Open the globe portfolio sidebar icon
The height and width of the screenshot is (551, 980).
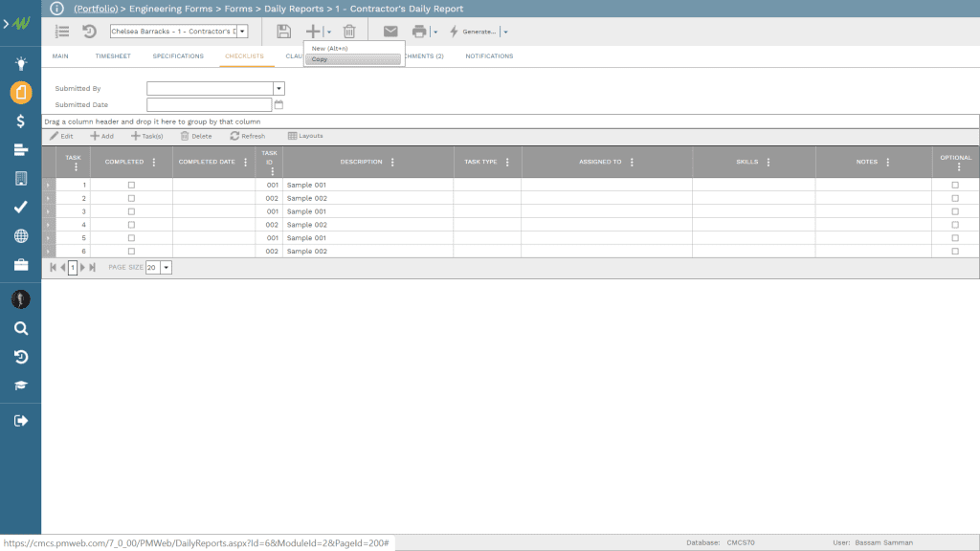coord(21,236)
